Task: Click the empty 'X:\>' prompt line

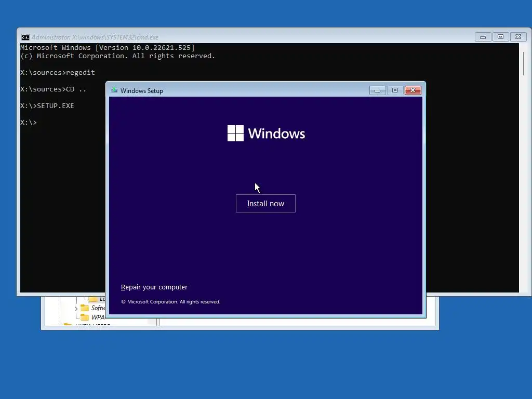Action: tap(29, 122)
